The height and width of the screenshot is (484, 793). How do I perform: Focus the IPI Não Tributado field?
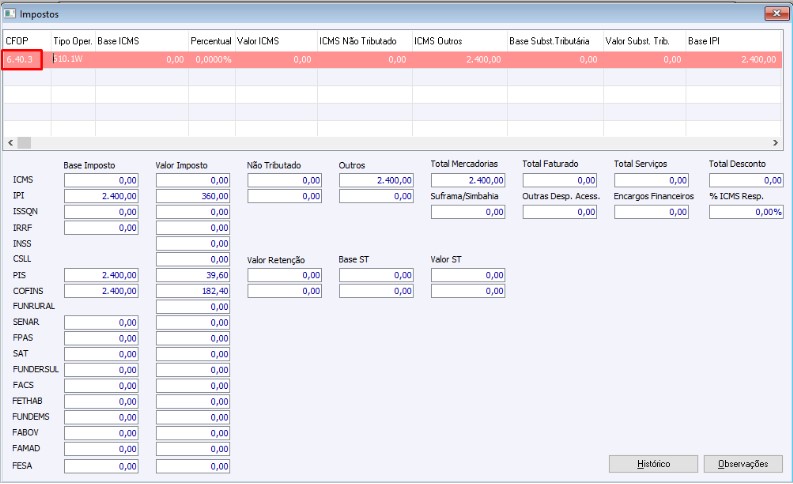(284, 196)
